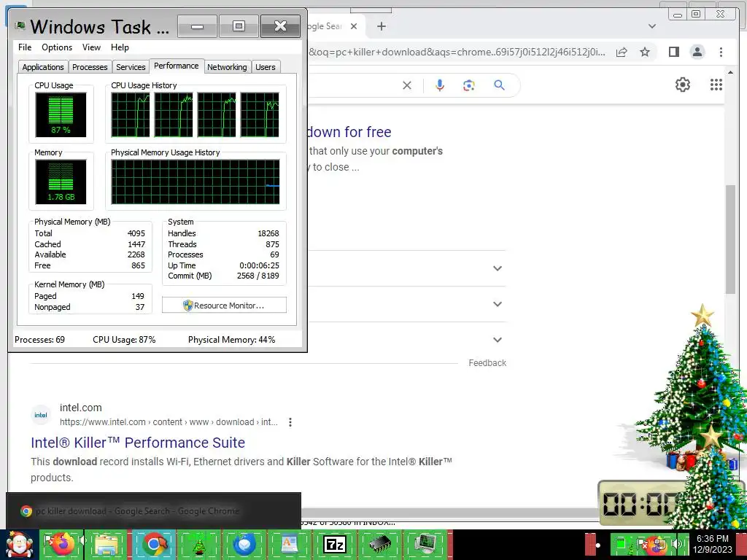Open the File menu in Task Manager

click(x=25, y=47)
